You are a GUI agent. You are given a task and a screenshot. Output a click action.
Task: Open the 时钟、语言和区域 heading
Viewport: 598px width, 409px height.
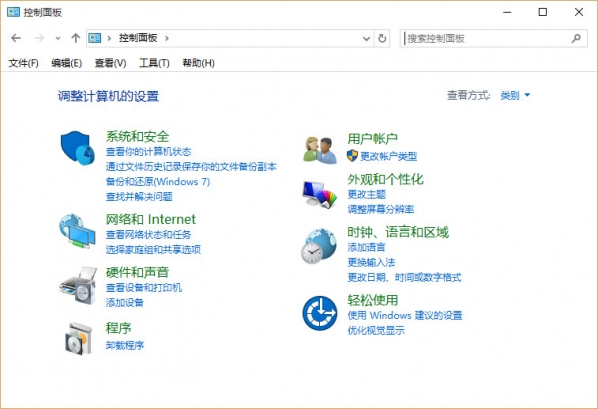click(x=398, y=232)
